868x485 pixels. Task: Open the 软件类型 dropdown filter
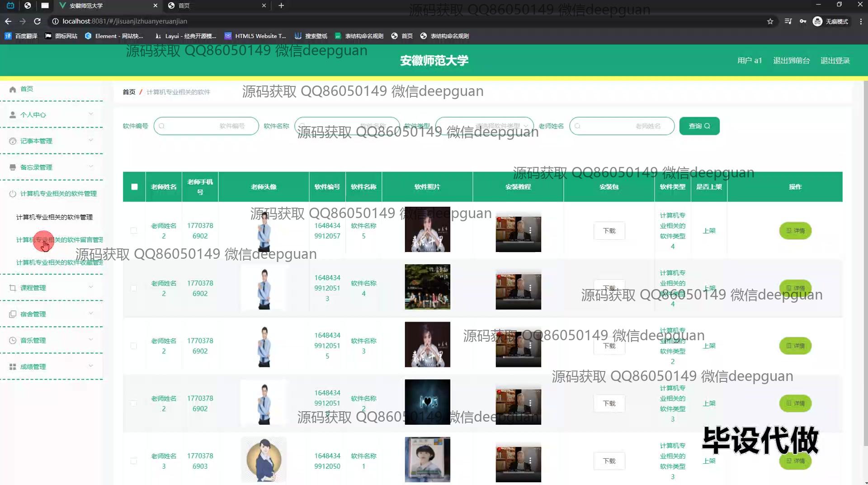(x=484, y=126)
